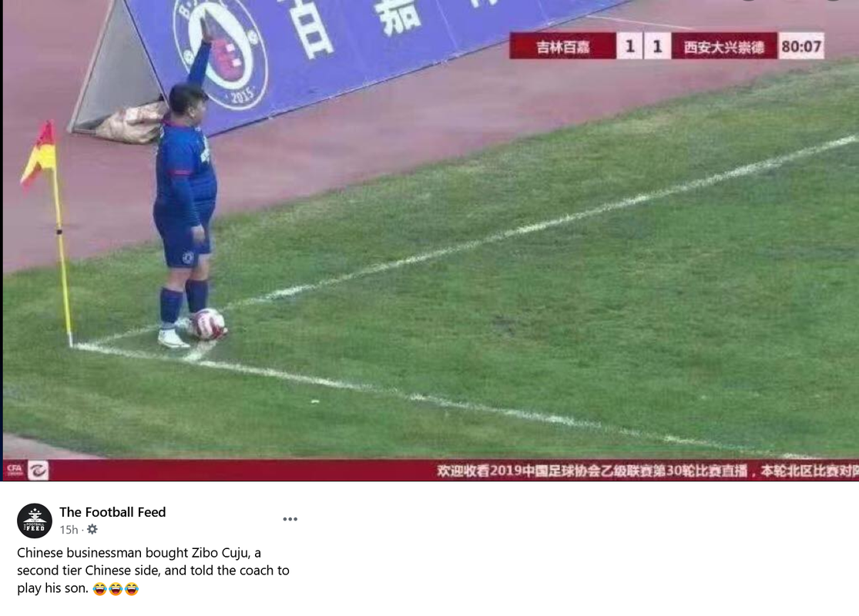The height and width of the screenshot is (616, 859).
Task: Click the red and yellow corner flag
Action: 39,155
